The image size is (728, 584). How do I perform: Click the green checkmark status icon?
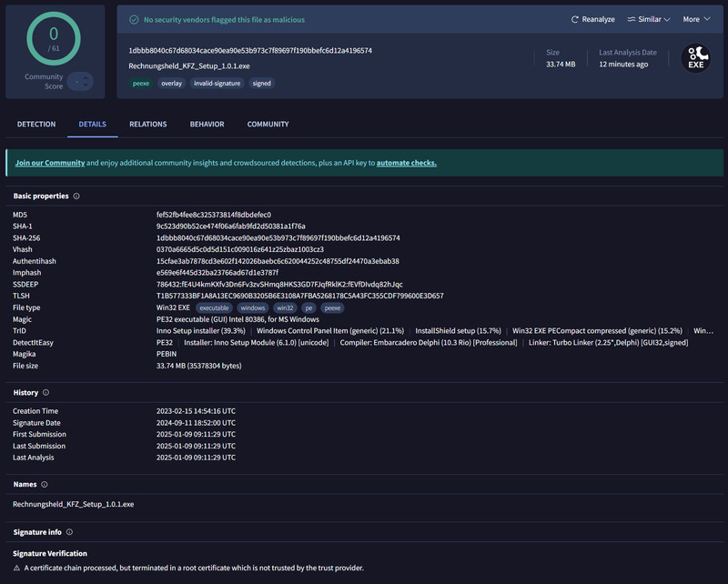(134, 19)
